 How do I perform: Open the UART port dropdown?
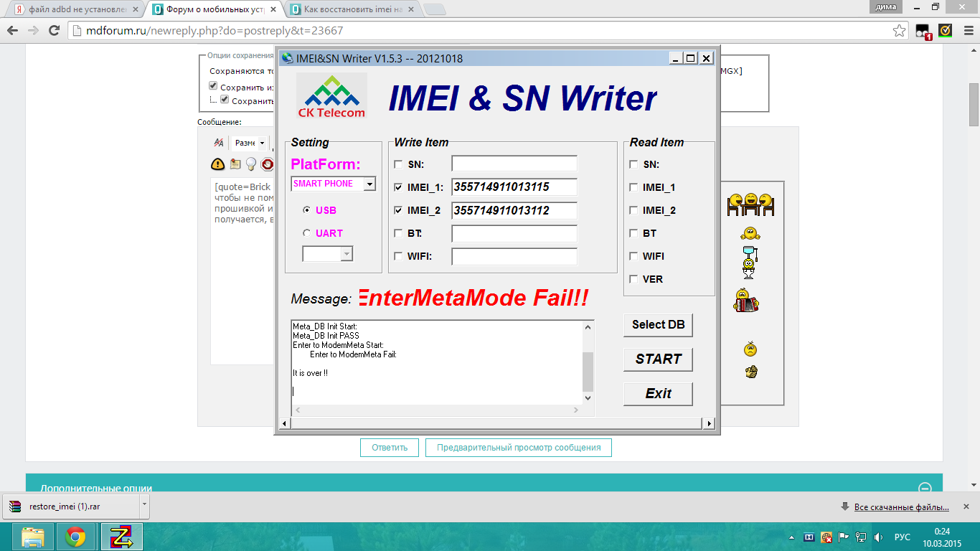pyautogui.click(x=347, y=253)
